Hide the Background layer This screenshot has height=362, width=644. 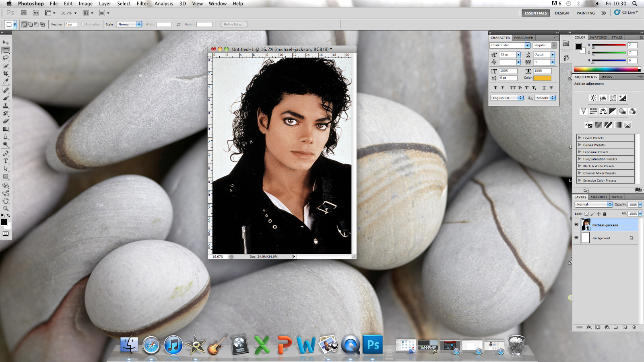click(x=576, y=238)
